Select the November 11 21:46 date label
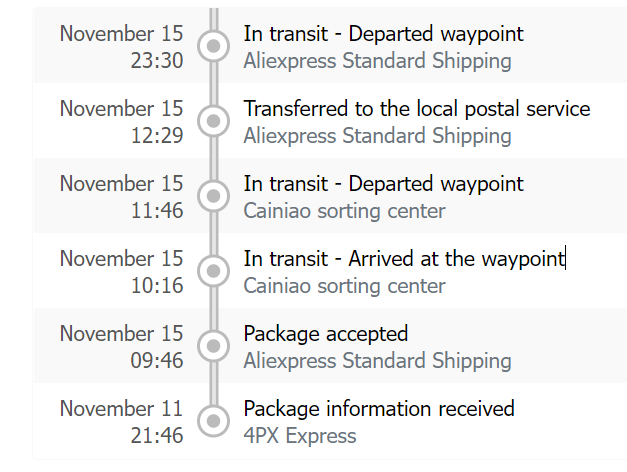 click(x=122, y=421)
